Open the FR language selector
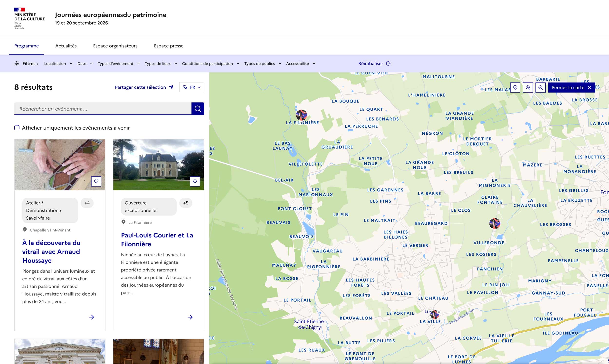The height and width of the screenshot is (364, 609). 192,87
